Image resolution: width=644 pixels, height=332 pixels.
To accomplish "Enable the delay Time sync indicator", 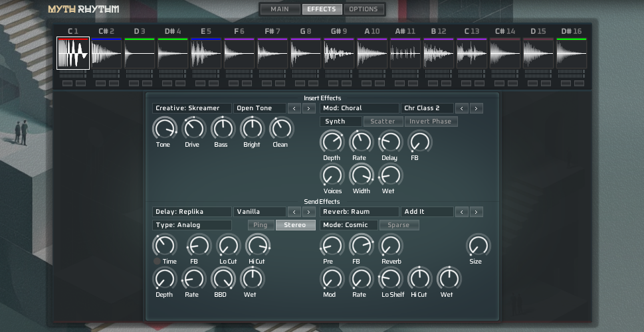I will point(157,262).
